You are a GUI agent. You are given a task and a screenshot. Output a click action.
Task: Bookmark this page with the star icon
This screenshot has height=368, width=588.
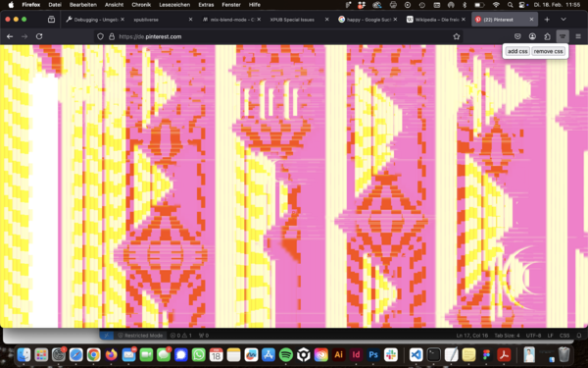[457, 36]
